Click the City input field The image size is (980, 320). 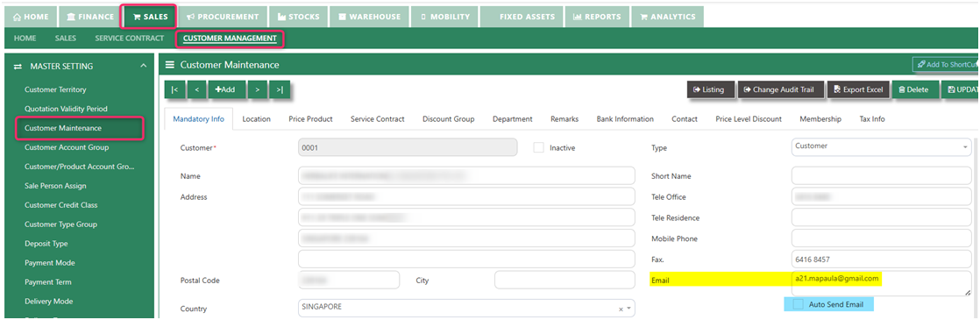click(x=565, y=280)
